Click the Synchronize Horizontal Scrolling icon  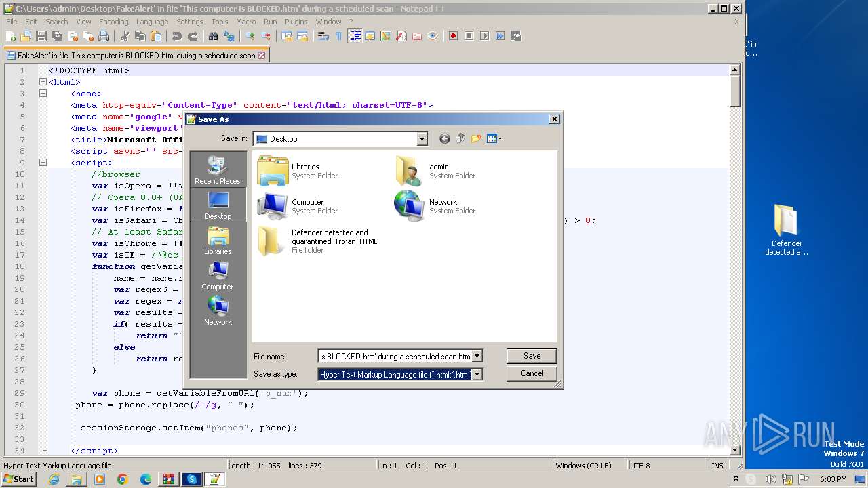coord(302,36)
